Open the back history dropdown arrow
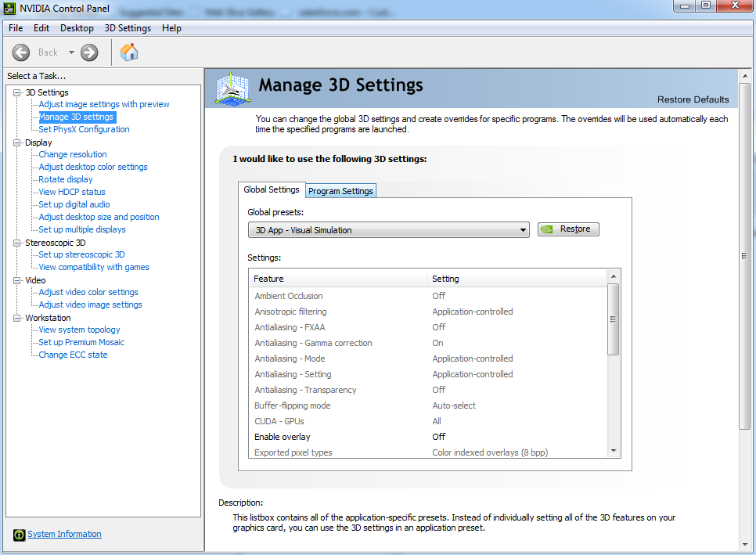The width and height of the screenshot is (756, 555). coord(71,52)
